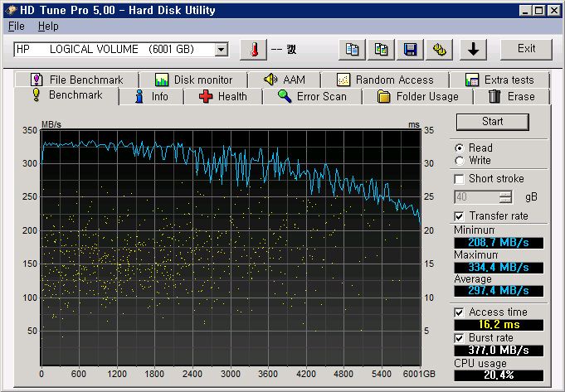This screenshot has width=565, height=392.
Task: Open the File Benchmark tab
Action: (x=77, y=80)
